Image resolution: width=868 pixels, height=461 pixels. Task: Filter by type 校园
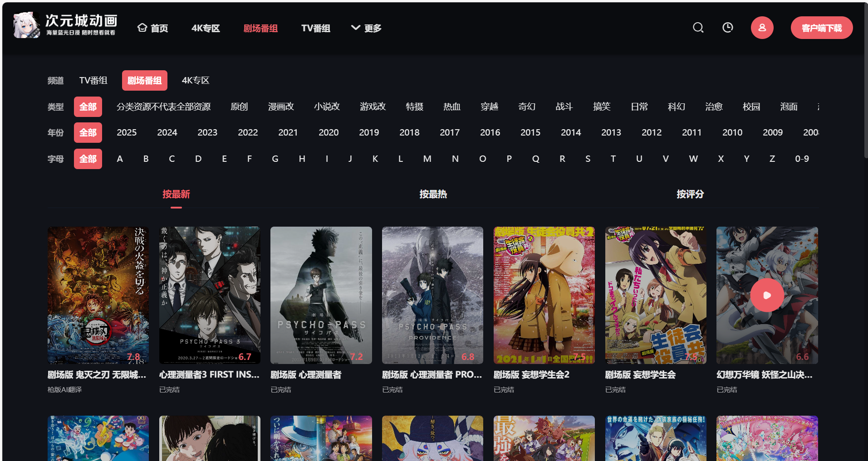(751, 107)
